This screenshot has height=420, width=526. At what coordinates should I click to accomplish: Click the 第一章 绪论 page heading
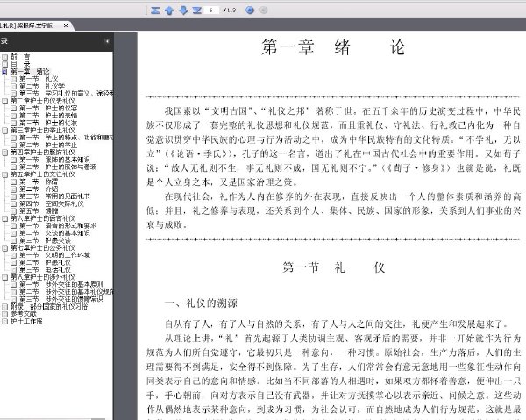pos(333,47)
